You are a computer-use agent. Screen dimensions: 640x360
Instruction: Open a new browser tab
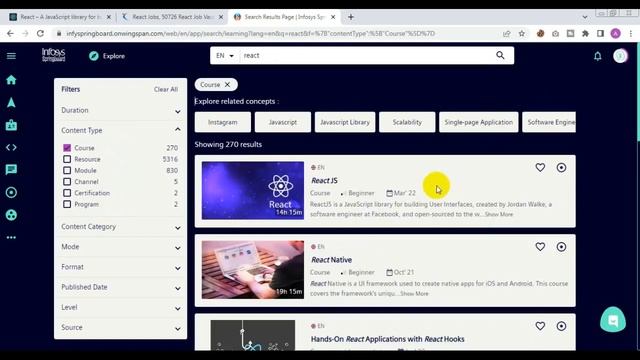[x=351, y=17]
